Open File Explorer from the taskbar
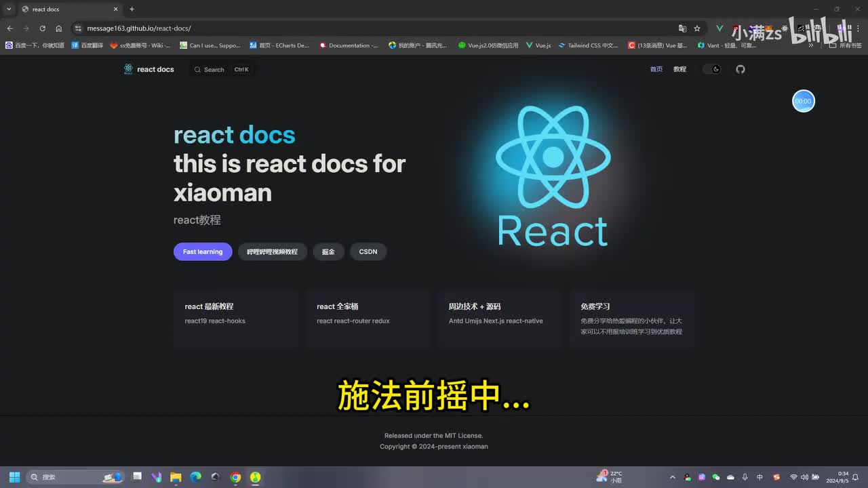Viewport: 868px width, 488px height. [176, 477]
